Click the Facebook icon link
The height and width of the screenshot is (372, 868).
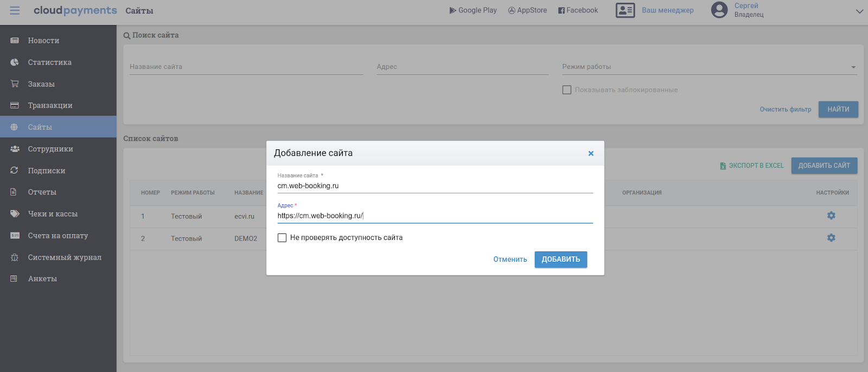pyautogui.click(x=561, y=10)
